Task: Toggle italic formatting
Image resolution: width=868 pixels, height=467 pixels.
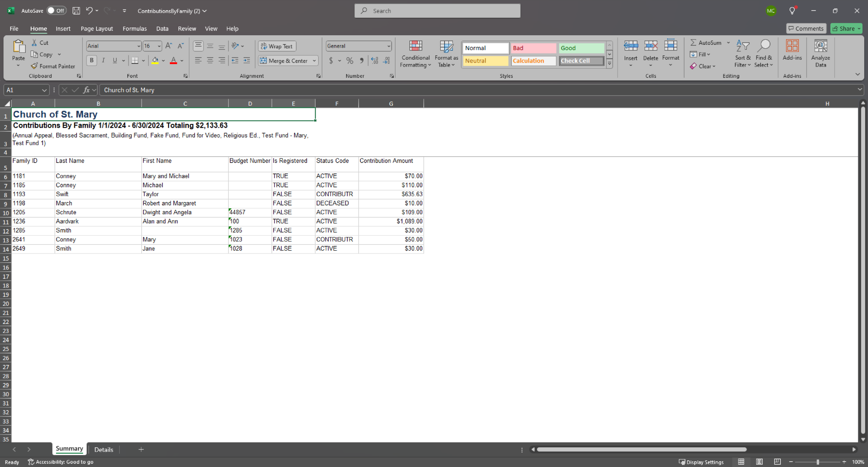Action: point(103,61)
